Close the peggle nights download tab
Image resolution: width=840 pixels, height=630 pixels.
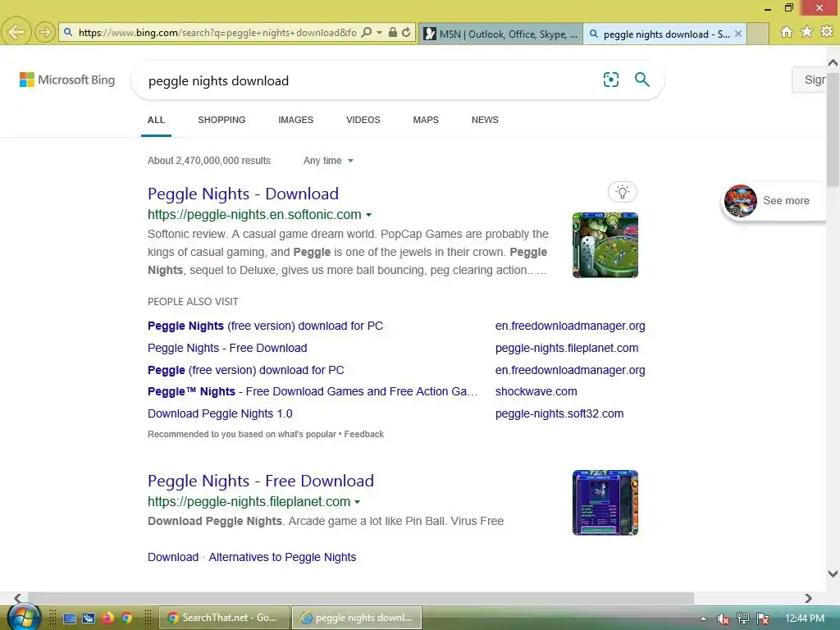(738, 34)
